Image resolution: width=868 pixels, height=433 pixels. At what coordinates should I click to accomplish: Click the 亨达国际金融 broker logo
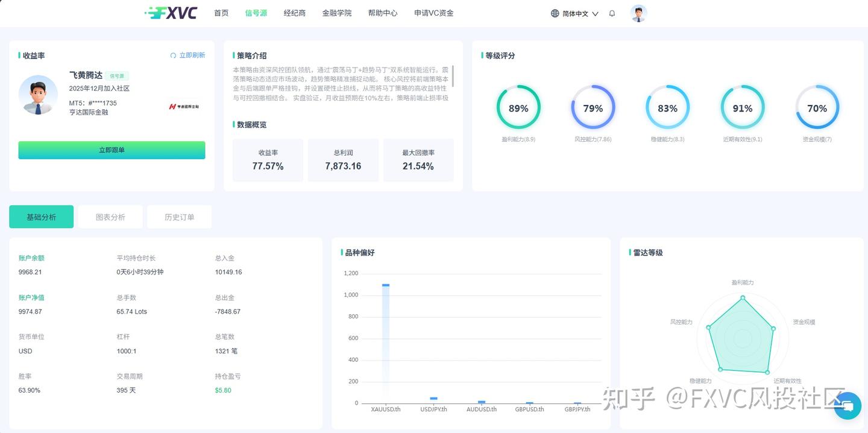tap(184, 106)
